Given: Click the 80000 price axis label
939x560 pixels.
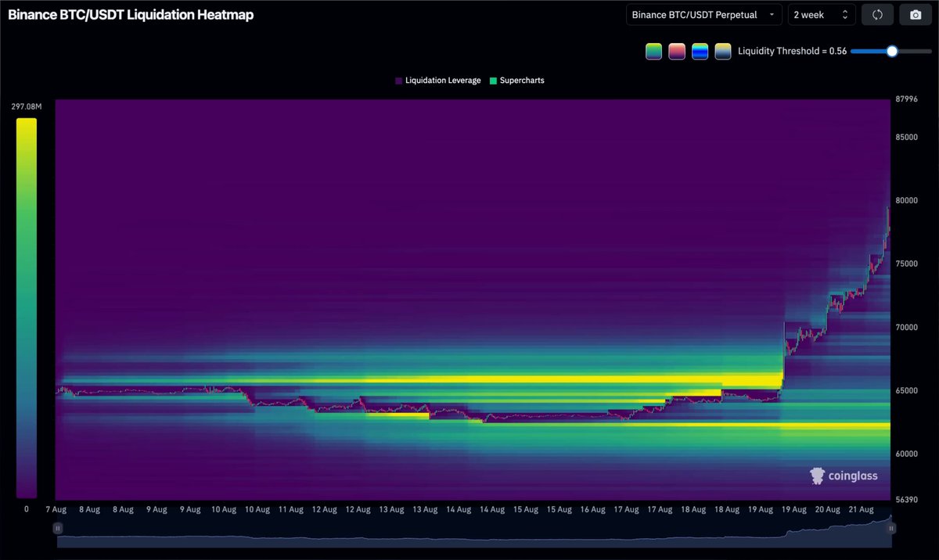Looking at the screenshot, I should click(x=906, y=200).
